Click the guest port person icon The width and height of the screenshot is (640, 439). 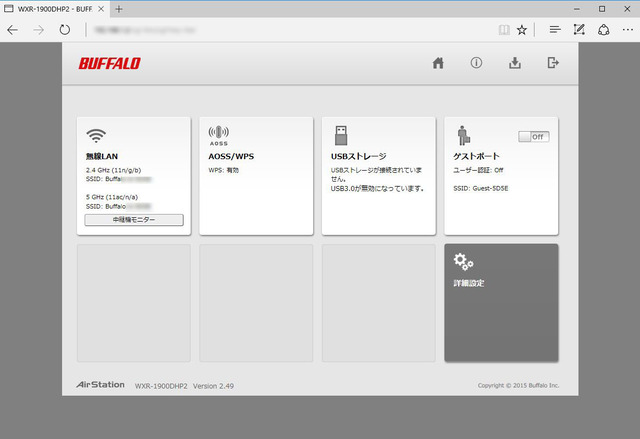point(463,135)
